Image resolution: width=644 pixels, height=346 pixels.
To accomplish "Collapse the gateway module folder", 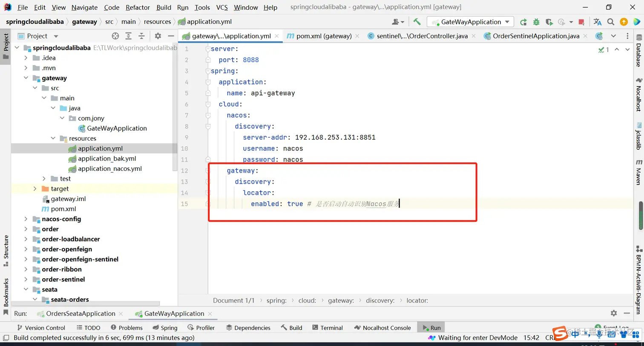I will [26, 78].
